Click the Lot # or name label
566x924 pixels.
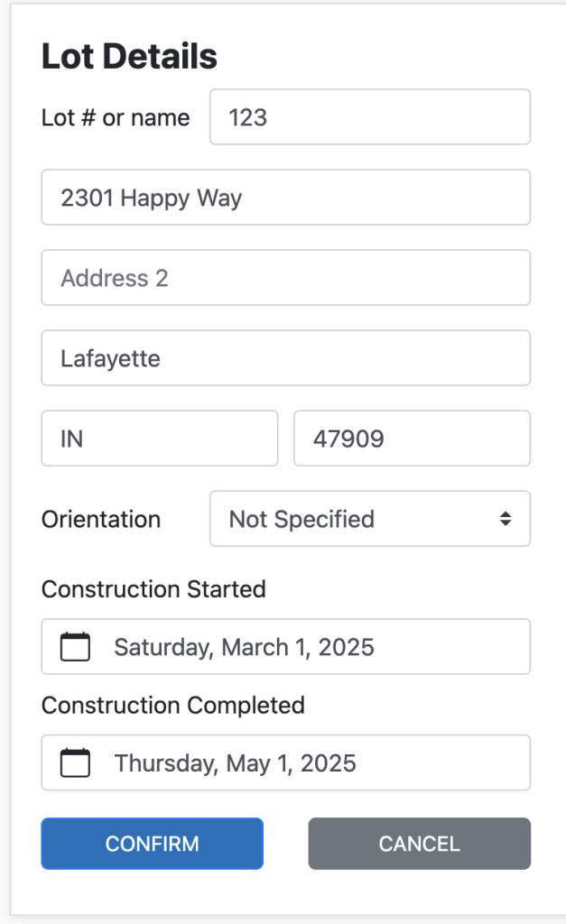click(x=116, y=117)
